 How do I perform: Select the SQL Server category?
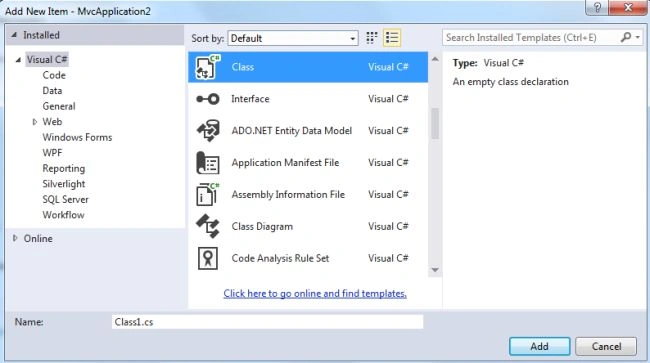[65, 200]
